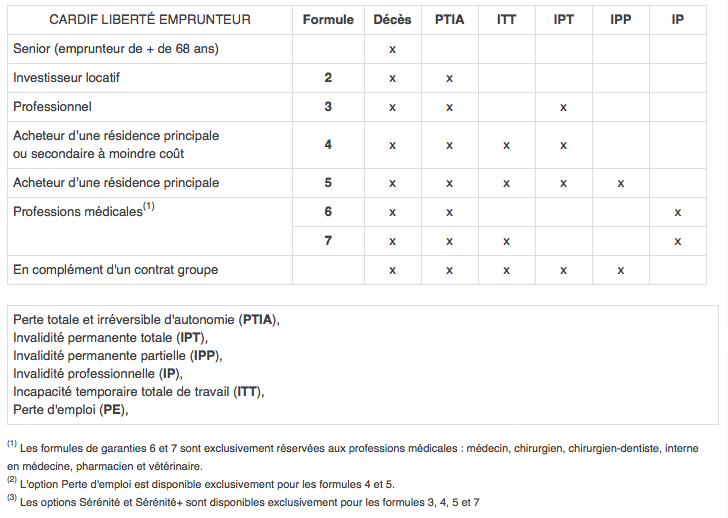Click the IP column header
Screen dimensions: 728x518
(677, 19)
